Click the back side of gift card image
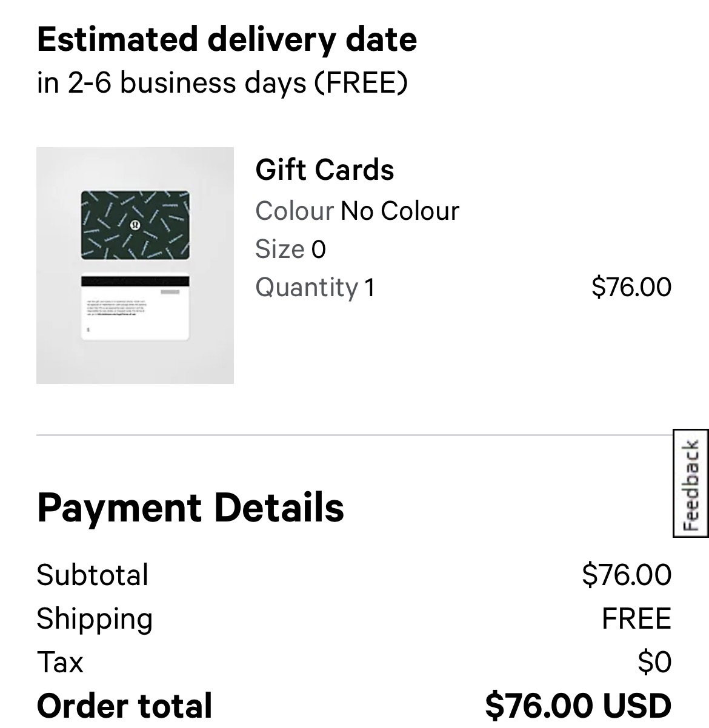709x728 pixels. 135,308
